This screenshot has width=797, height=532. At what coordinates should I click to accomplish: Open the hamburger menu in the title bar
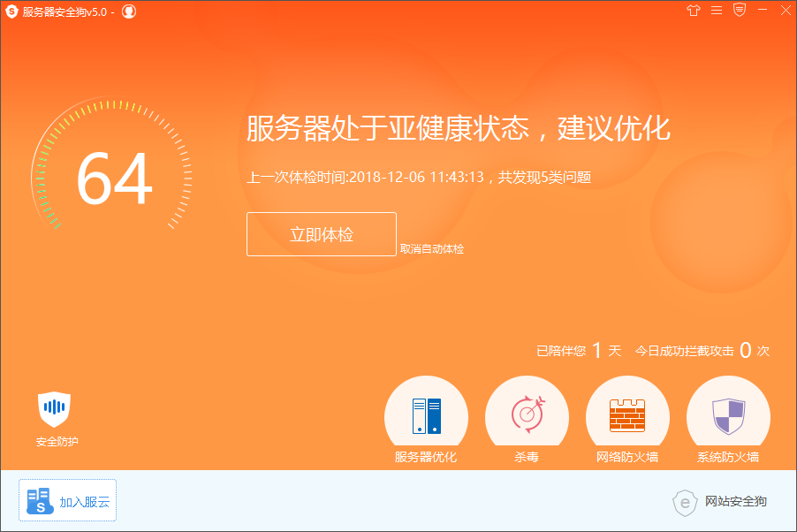[x=716, y=11]
